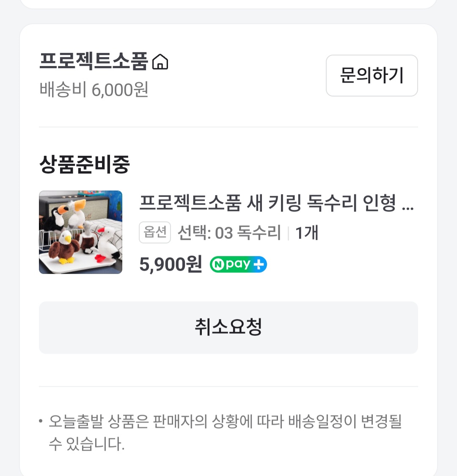Tap the N circle logo in Npay badge
The image size is (457, 476).
coord(218,264)
